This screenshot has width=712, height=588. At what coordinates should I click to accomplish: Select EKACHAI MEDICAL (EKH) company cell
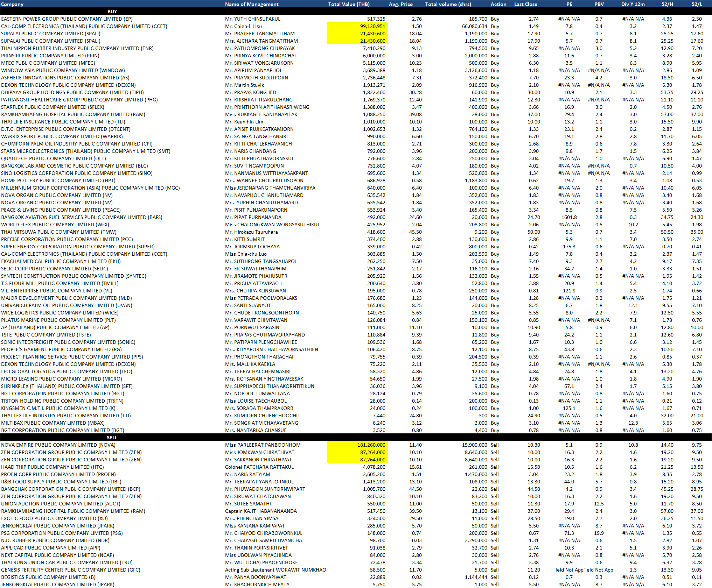coord(61,261)
